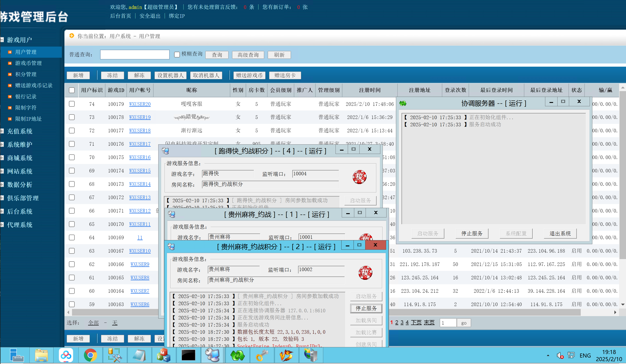Open 游戏币管理 in the sidebar
This screenshot has width=626, height=364.
click(x=28, y=63)
